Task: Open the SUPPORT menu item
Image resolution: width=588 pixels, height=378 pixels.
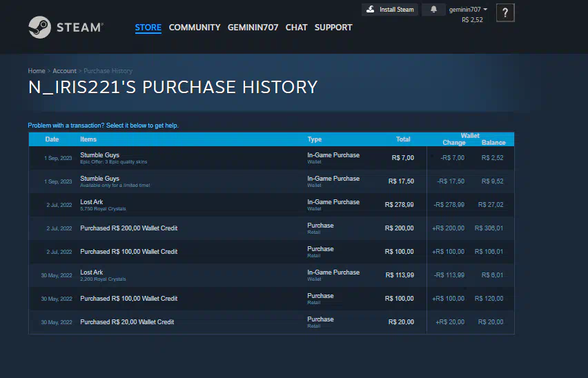Action: point(333,28)
